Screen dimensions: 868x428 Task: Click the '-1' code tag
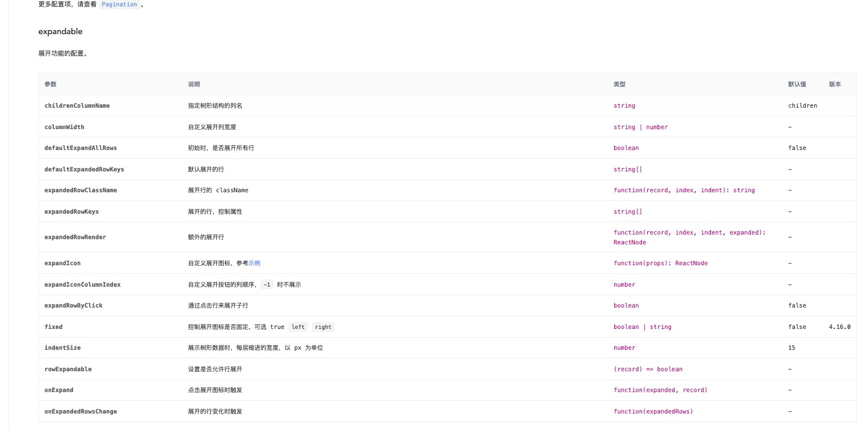click(x=267, y=284)
